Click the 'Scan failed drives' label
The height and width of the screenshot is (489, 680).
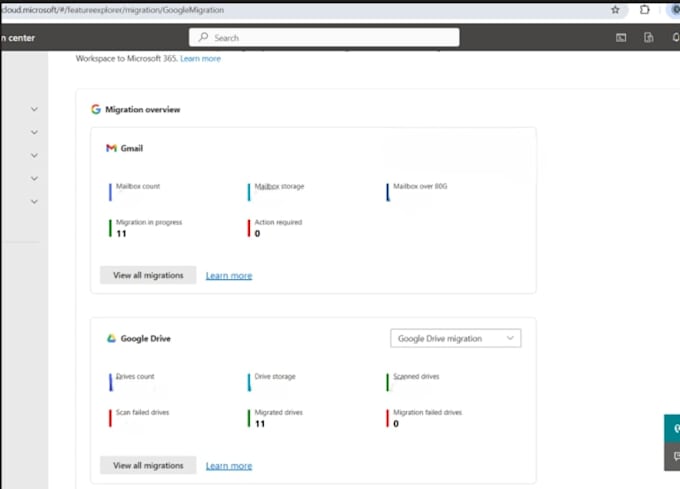tap(143, 412)
